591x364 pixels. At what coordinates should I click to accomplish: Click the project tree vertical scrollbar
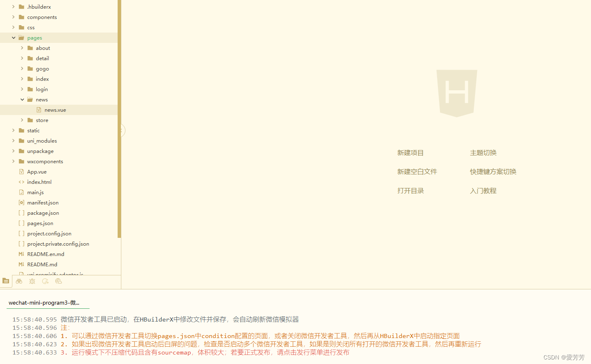click(119, 119)
